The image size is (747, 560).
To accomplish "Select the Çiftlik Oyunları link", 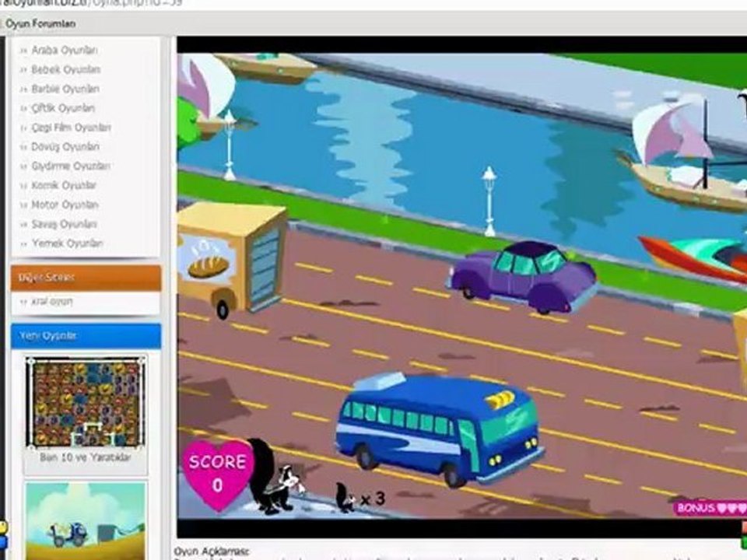I will coord(63,108).
